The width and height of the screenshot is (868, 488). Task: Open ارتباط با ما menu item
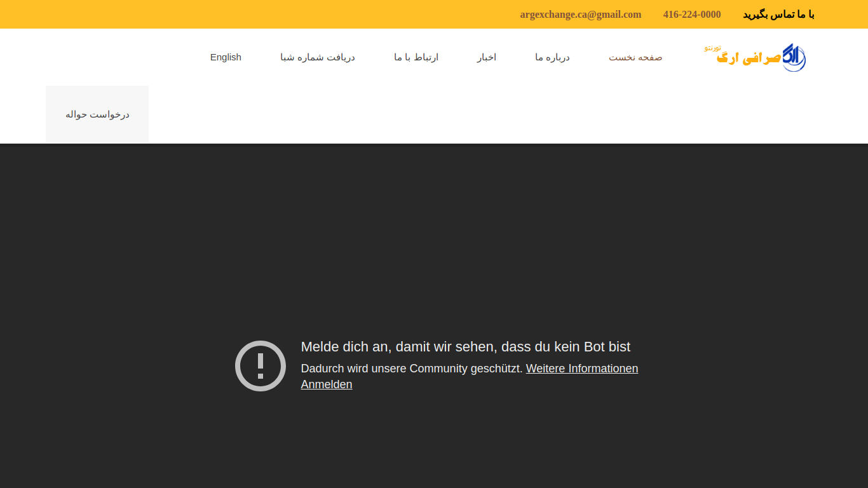[x=416, y=57]
